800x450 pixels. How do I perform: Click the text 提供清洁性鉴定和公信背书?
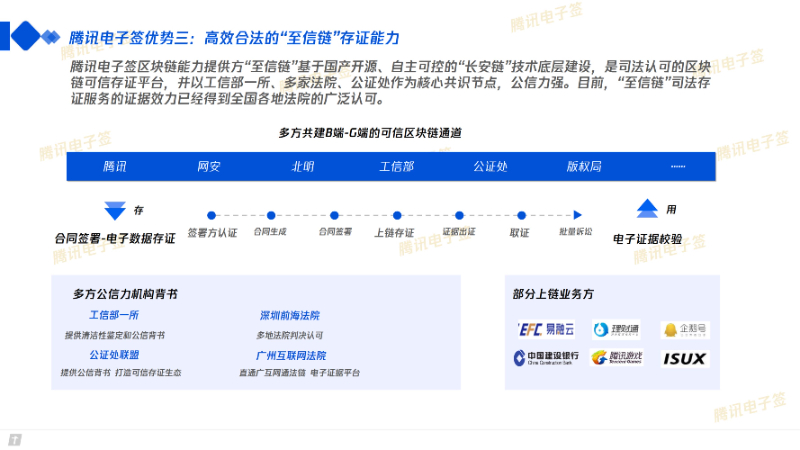coord(115,335)
